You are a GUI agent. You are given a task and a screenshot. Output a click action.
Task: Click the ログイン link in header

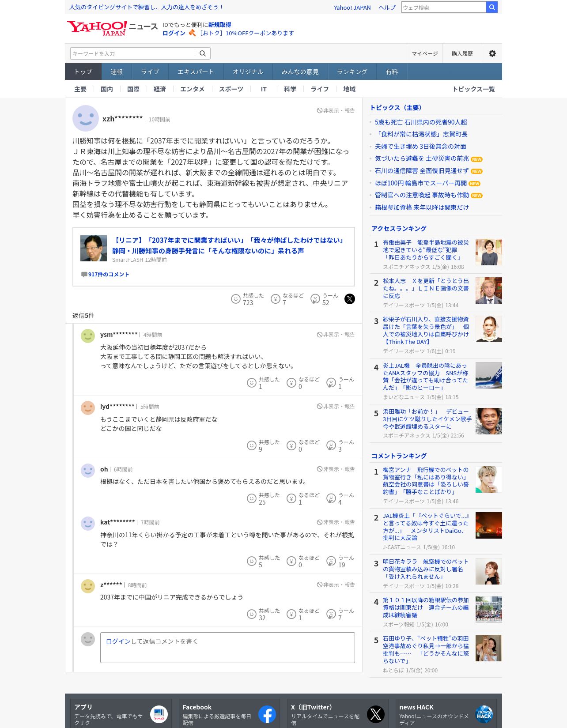tap(174, 33)
